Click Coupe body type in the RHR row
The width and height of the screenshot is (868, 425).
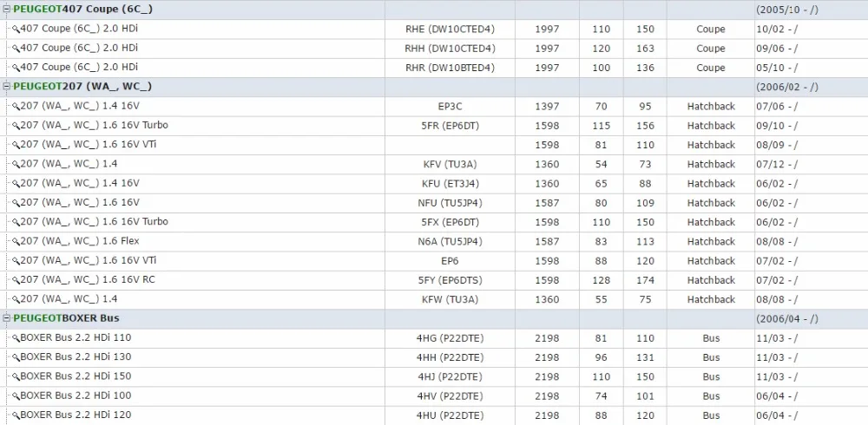click(711, 68)
